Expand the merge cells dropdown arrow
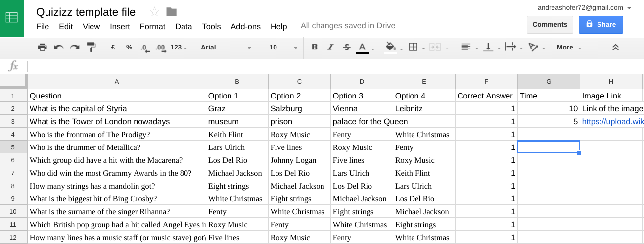The height and width of the screenshot is (244, 644). tap(447, 48)
